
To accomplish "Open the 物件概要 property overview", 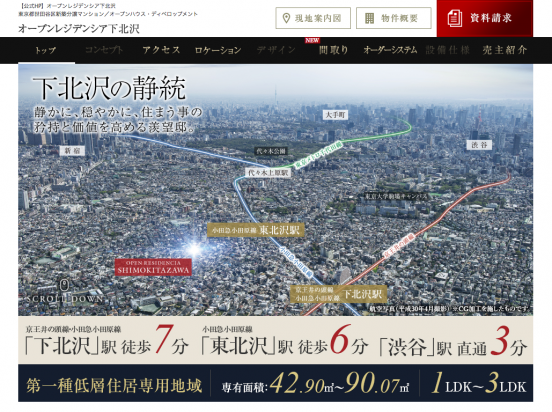I will pos(394,18).
